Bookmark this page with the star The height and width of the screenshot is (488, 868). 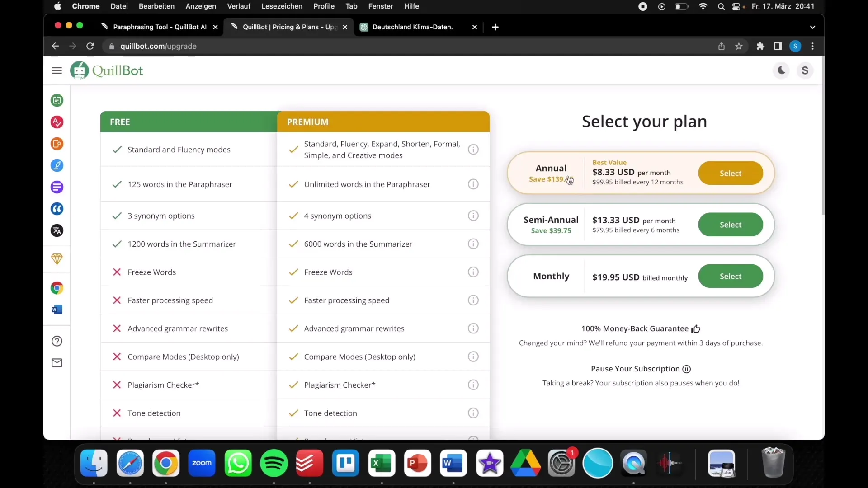(739, 46)
